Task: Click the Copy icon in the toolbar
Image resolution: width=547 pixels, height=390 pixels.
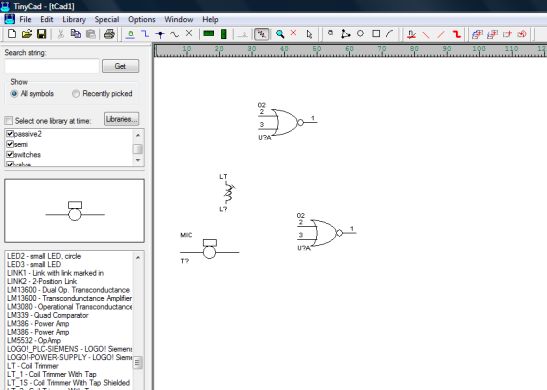Action: pyautogui.click(x=75, y=34)
